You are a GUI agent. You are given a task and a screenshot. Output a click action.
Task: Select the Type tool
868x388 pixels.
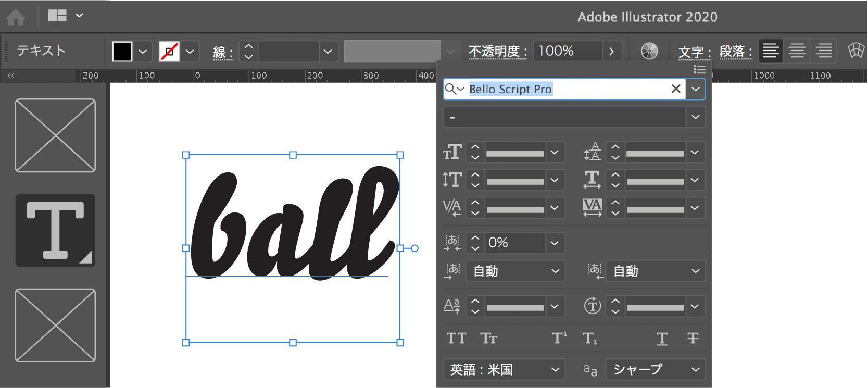(55, 230)
